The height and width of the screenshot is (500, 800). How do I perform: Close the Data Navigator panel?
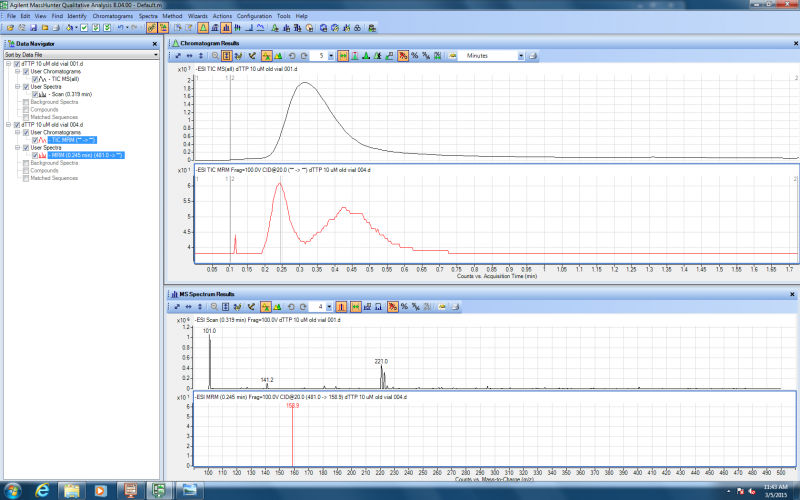coord(153,44)
